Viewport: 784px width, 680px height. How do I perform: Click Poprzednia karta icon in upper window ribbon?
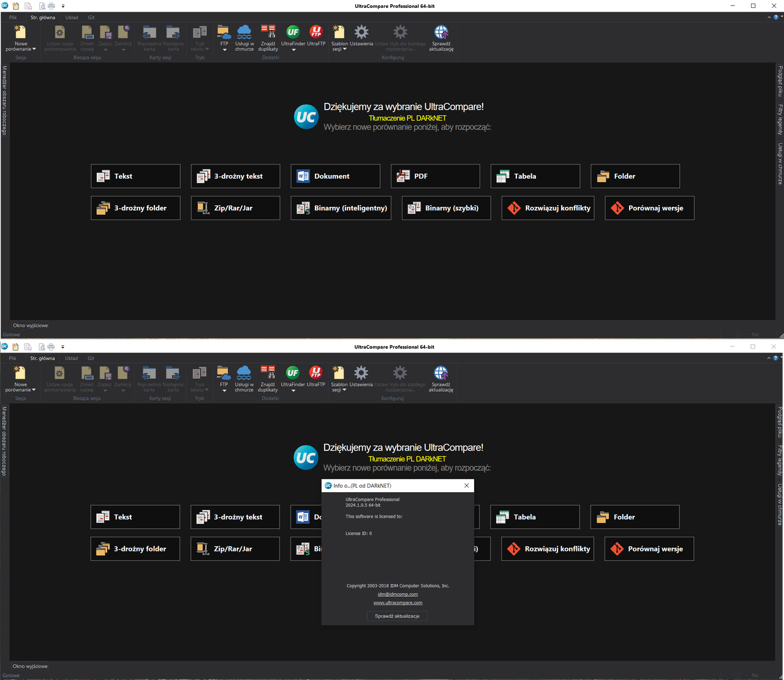tap(149, 32)
